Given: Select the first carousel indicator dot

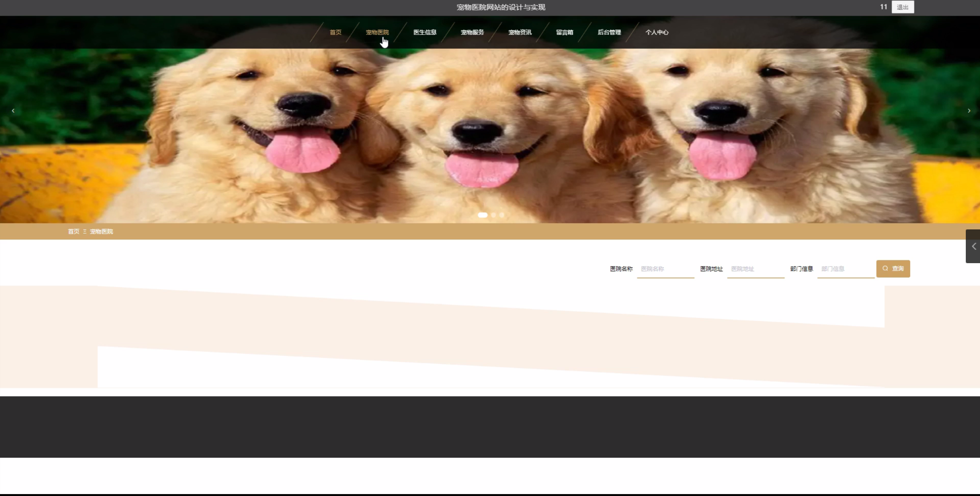Looking at the screenshot, I should pyautogui.click(x=483, y=215).
